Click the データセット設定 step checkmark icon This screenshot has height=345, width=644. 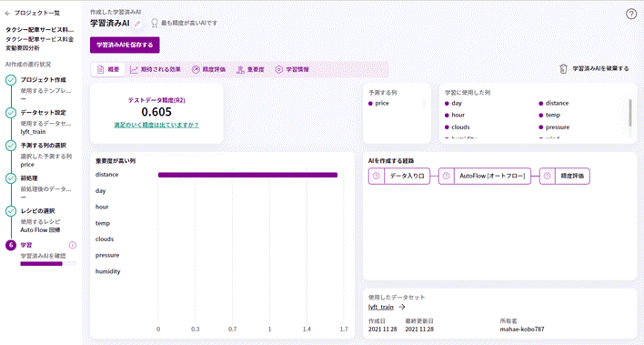[11, 113]
